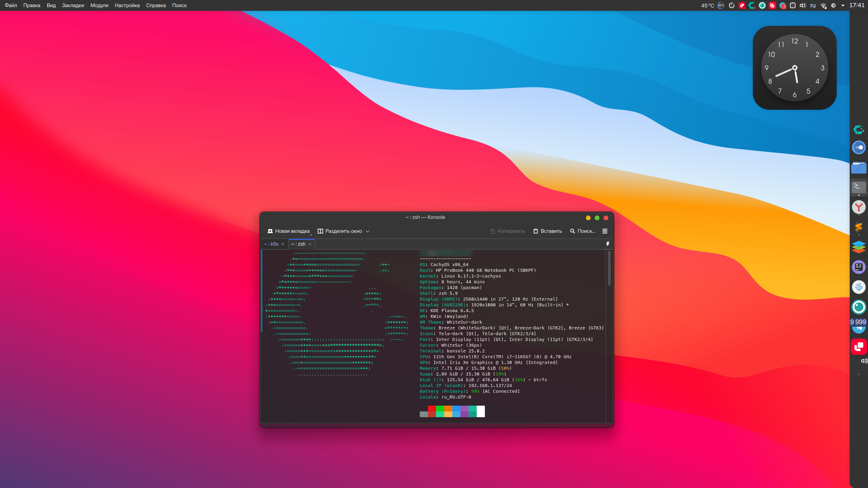Launch IntelliJ IDEA from the dock
This screenshot has width=868, height=488.
point(859,267)
